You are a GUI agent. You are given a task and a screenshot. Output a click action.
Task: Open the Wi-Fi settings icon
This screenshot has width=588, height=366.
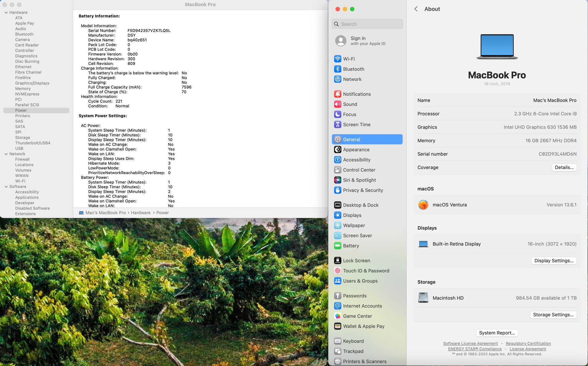(338, 59)
